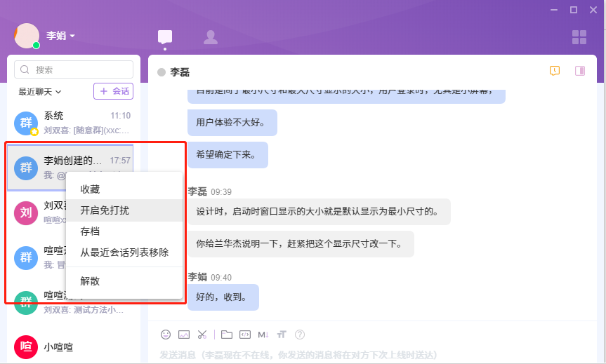
Task: Insert code snippet using code icon
Action: click(x=245, y=335)
